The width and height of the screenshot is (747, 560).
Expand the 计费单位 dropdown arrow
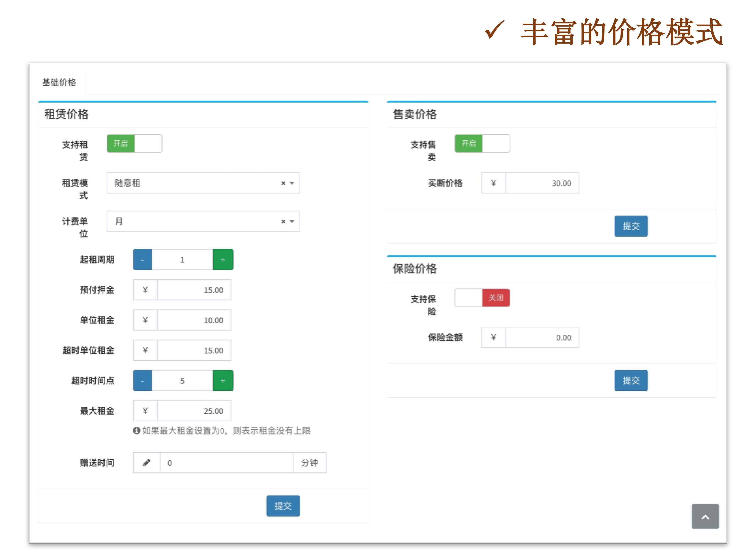click(x=292, y=221)
